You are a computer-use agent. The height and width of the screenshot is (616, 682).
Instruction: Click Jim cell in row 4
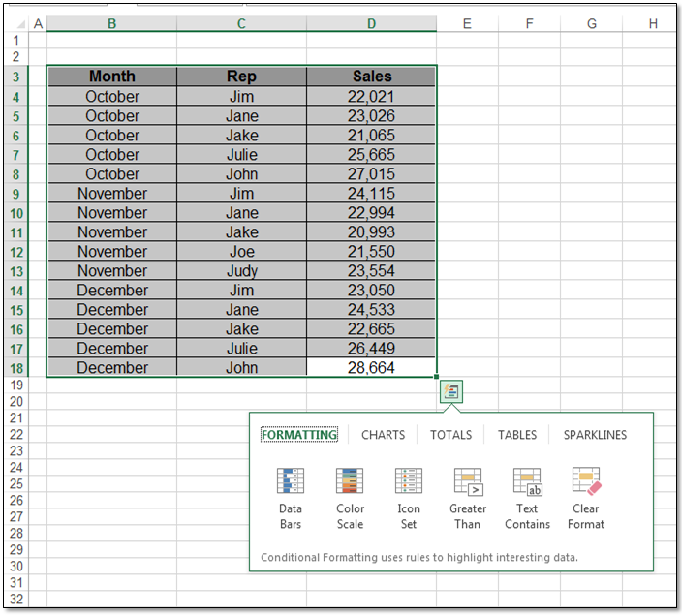(x=241, y=96)
